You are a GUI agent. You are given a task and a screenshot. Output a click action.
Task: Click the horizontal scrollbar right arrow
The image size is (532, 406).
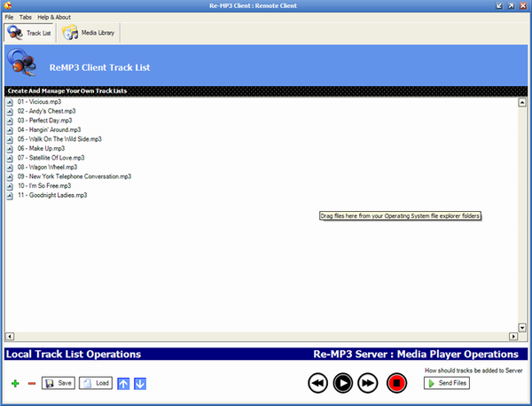(x=513, y=337)
